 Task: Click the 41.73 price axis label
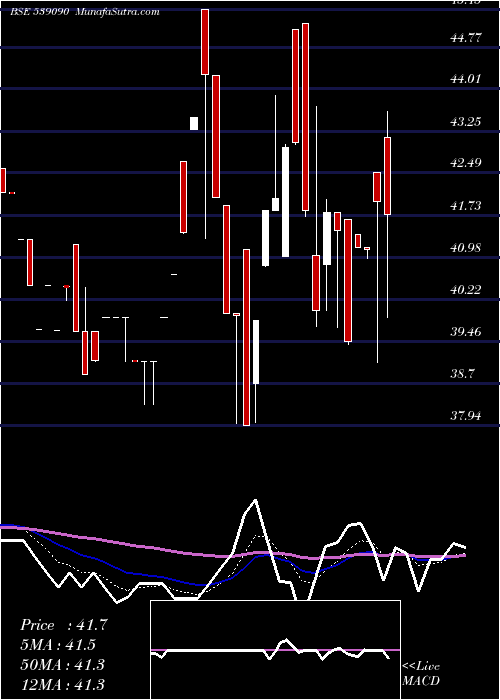[466, 206]
